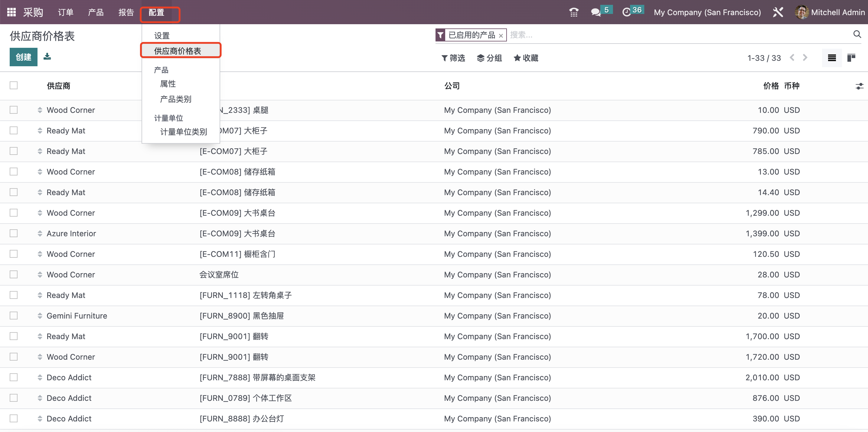Select 供应商价格表 menu entry
The image size is (868, 432).
181,51
